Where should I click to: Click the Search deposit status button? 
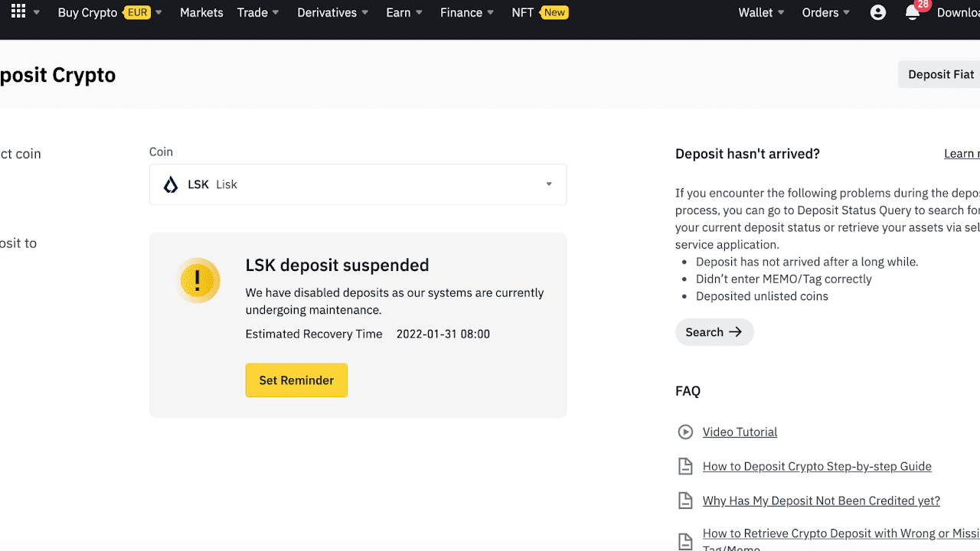tap(714, 332)
